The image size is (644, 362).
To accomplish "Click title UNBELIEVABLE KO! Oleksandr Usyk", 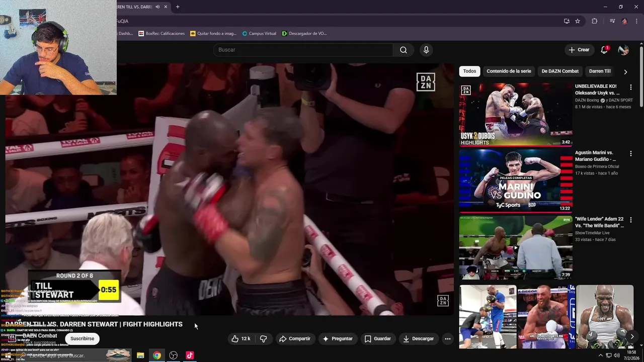I will pos(597,89).
